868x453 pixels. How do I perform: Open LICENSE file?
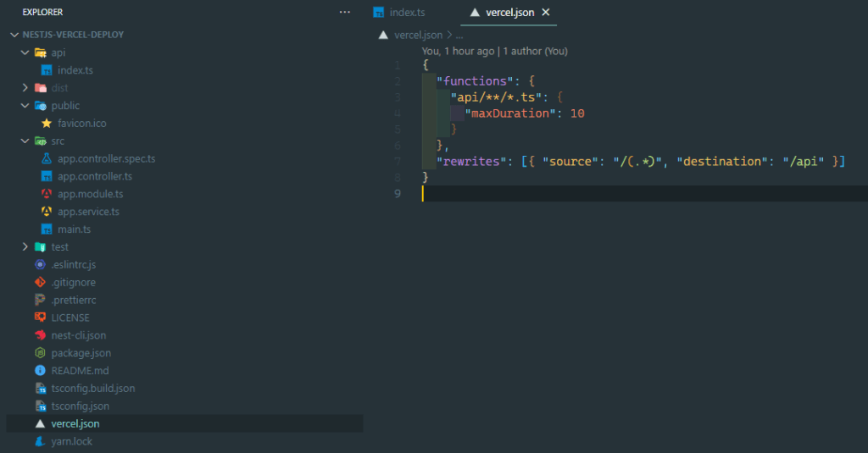tap(70, 318)
